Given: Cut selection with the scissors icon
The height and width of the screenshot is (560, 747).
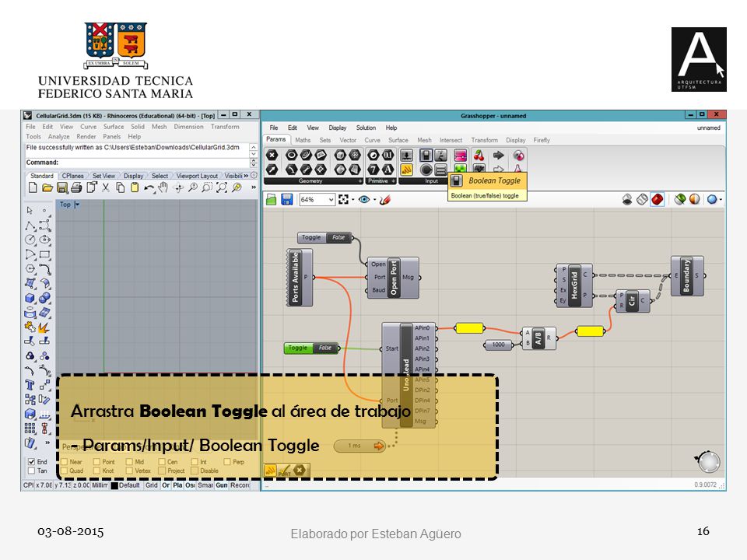Looking at the screenshot, I should 106,187.
